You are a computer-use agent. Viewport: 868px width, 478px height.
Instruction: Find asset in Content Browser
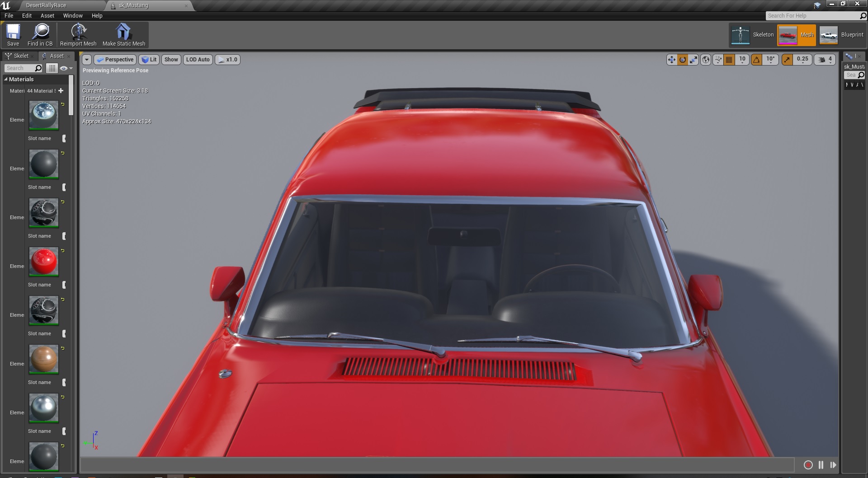40,35
